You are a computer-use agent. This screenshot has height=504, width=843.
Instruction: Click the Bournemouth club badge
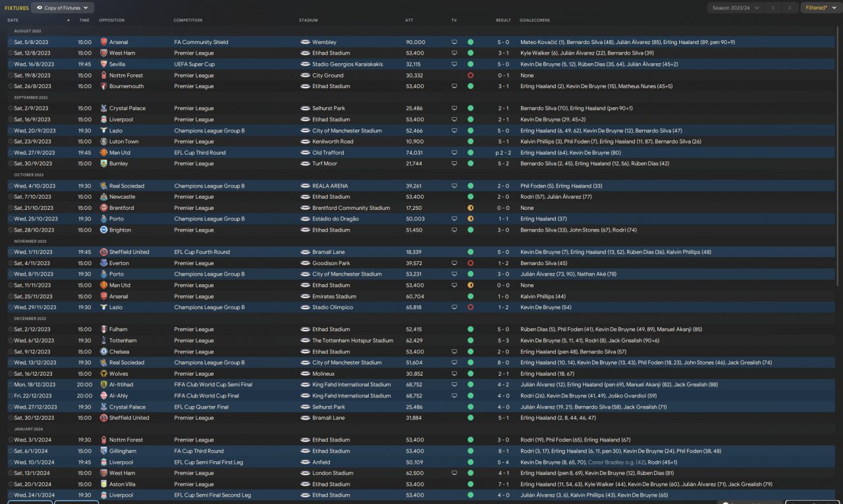point(103,86)
